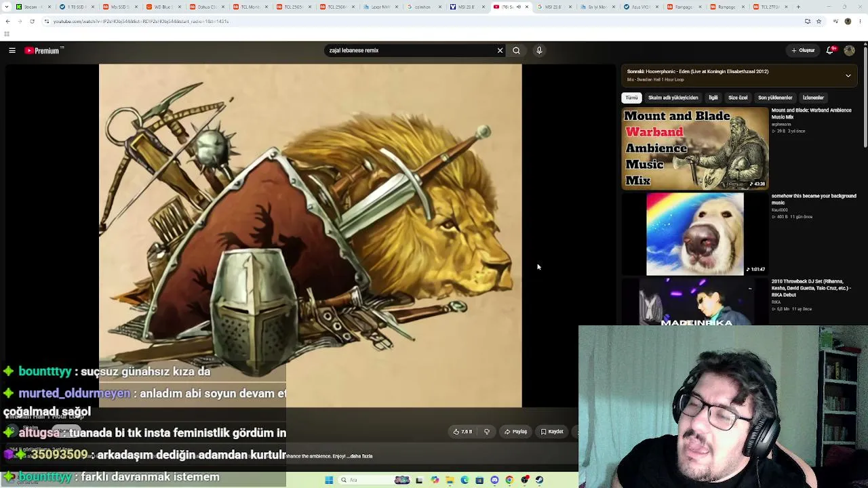Viewport: 868px width, 488px height.
Task: Switch to the Stream browser tab
Action: pyautogui.click(x=34, y=7)
